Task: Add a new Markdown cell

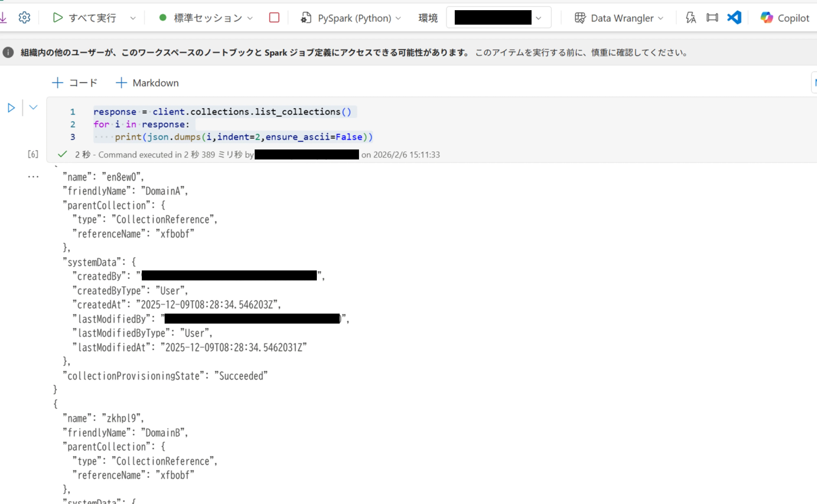Action: pyautogui.click(x=147, y=83)
